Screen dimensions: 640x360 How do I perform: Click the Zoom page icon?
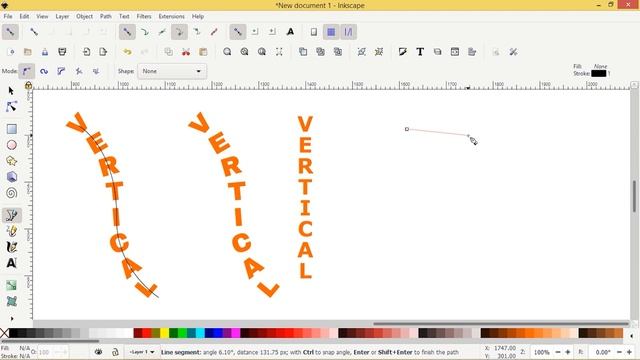coord(262,52)
